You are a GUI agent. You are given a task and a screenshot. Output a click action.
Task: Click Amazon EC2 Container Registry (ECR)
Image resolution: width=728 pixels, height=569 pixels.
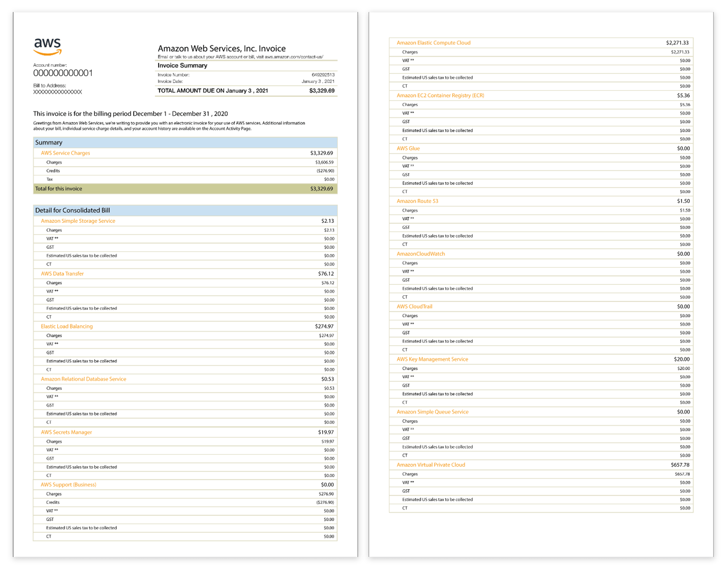[440, 95]
